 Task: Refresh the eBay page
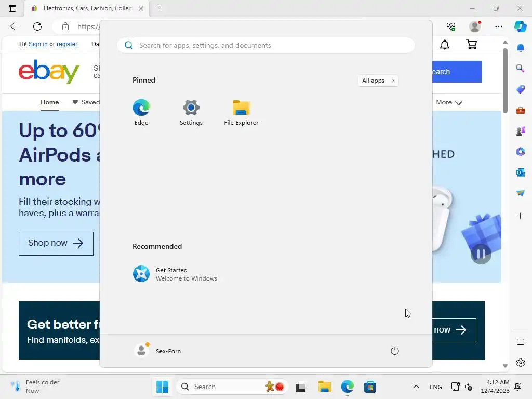37,26
